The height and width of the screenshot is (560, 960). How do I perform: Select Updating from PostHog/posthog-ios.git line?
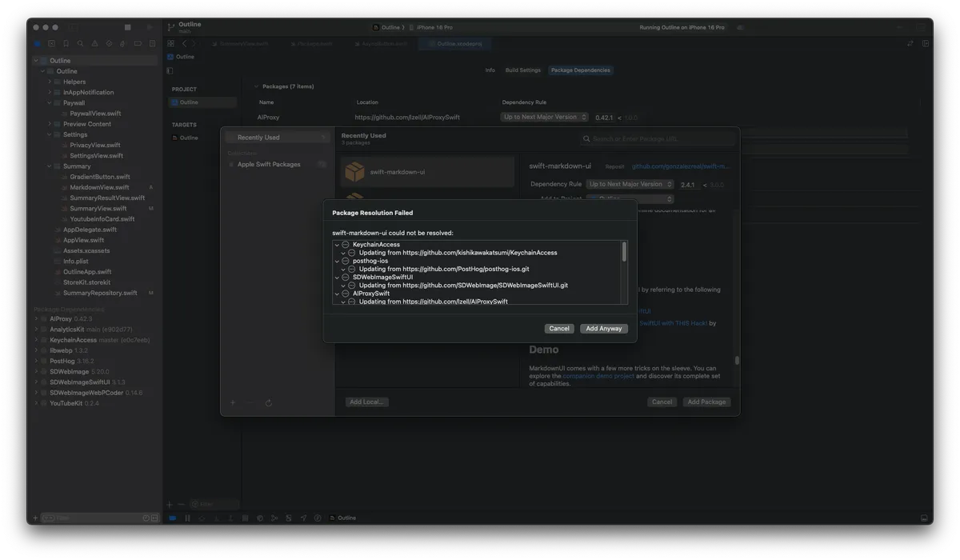444,269
